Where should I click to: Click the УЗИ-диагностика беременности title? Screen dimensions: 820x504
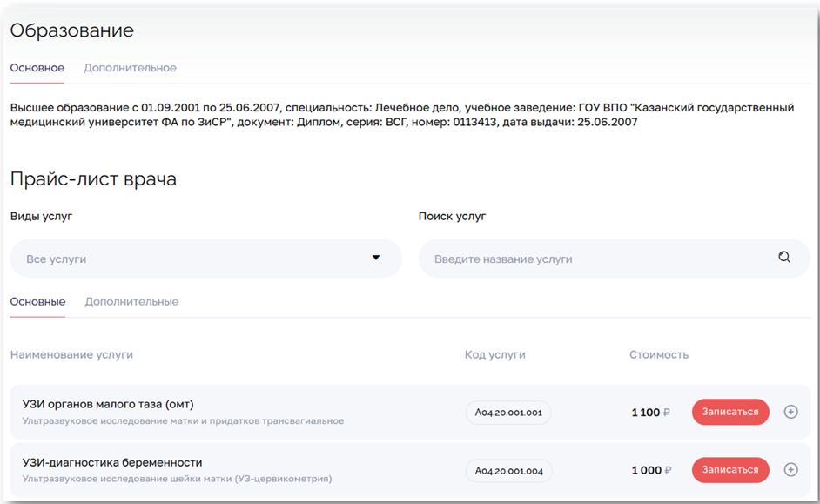[x=112, y=462]
